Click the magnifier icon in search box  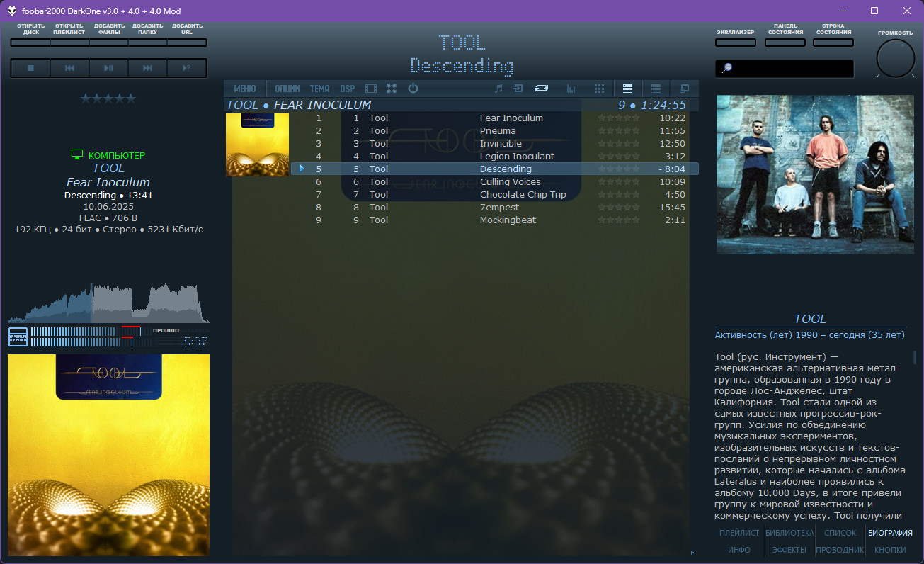tap(726, 69)
